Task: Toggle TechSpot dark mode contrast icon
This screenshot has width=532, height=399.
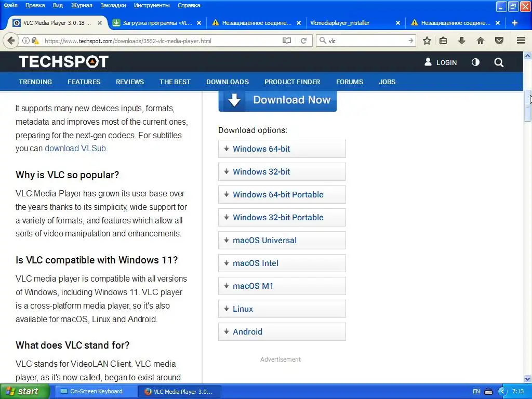Action: tap(475, 62)
